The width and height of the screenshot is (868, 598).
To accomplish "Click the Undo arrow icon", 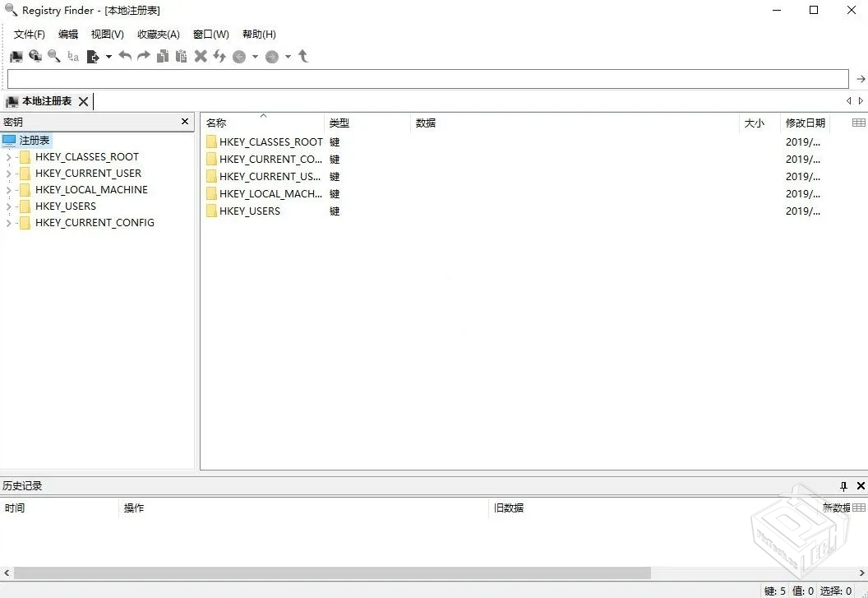I will (x=124, y=56).
